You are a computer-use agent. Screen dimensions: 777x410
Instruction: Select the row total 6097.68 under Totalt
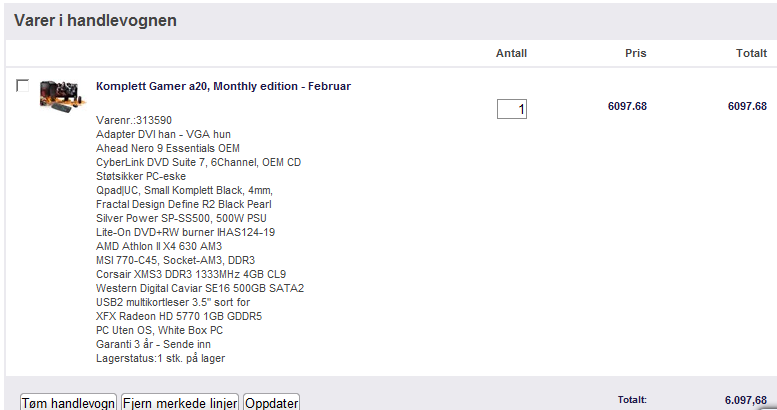(x=747, y=106)
